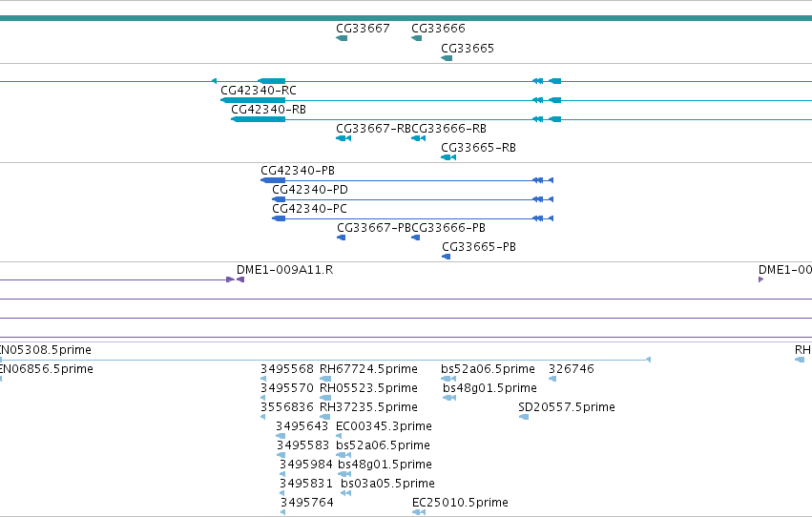The height and width of the screenshot is (517, 812).
Task: Click the RH67724.5prime EST label
Action: pos(368,369)
